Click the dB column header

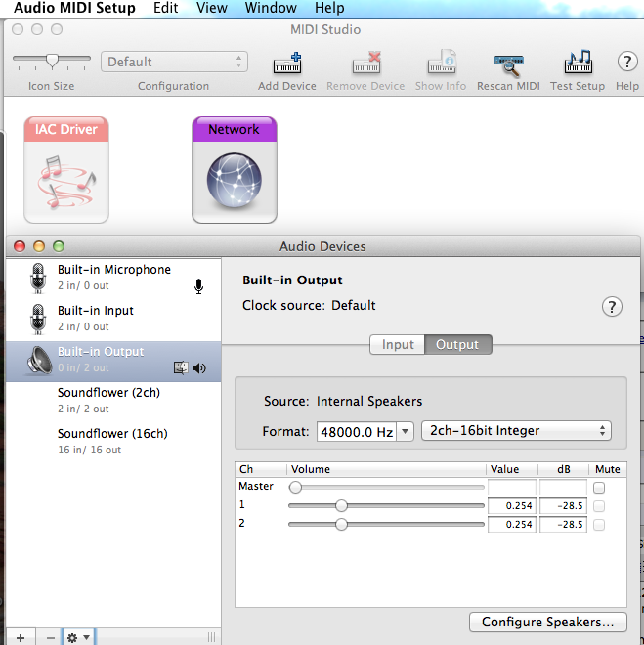click(x=563, y=469)
